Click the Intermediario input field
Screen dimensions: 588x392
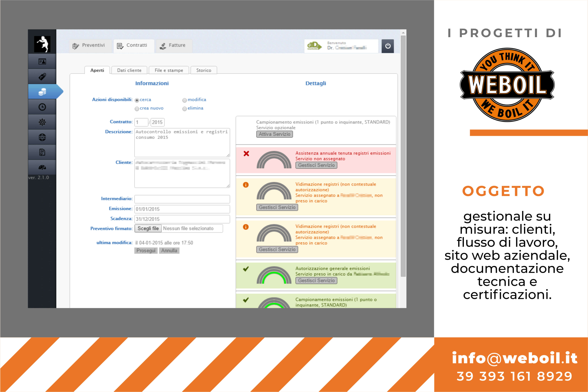tap(182, 199)
